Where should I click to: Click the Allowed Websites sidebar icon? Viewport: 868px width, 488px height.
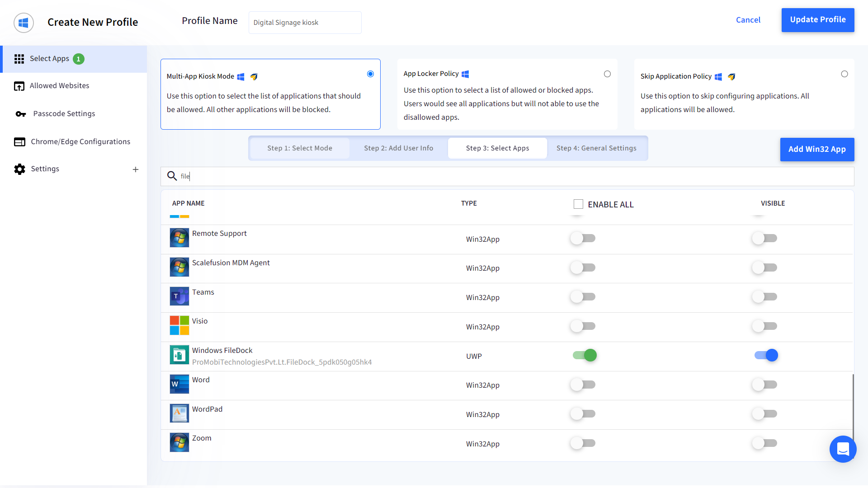coord(19,86)
